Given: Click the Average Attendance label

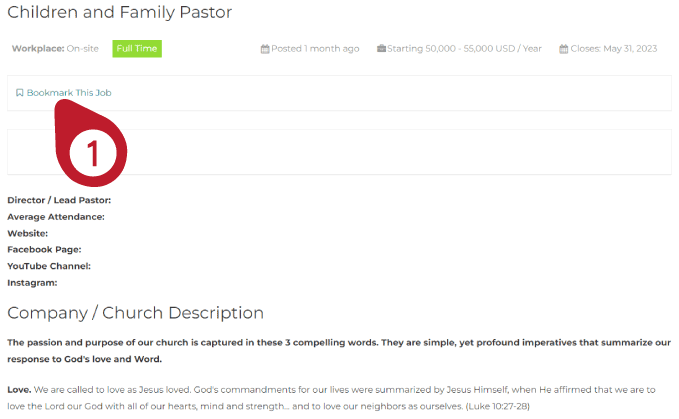Looking at the screenshot, I should pos(56,216).
